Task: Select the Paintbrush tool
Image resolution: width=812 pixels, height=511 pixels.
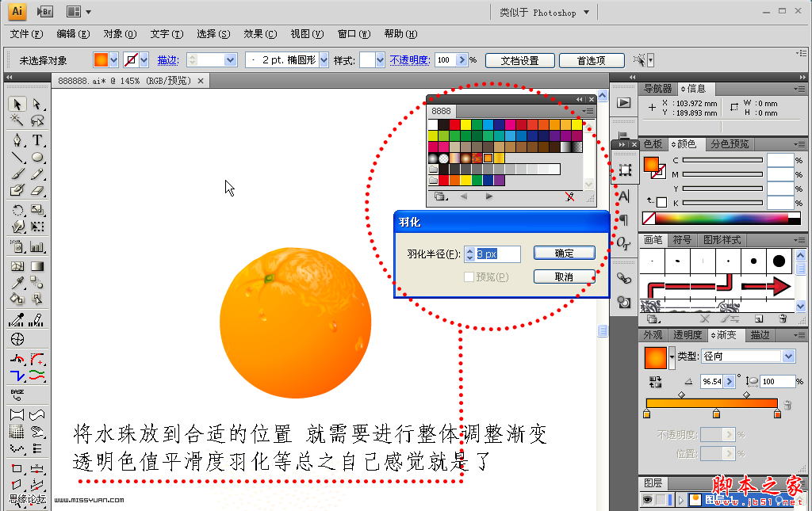Action: coord(17,174)
